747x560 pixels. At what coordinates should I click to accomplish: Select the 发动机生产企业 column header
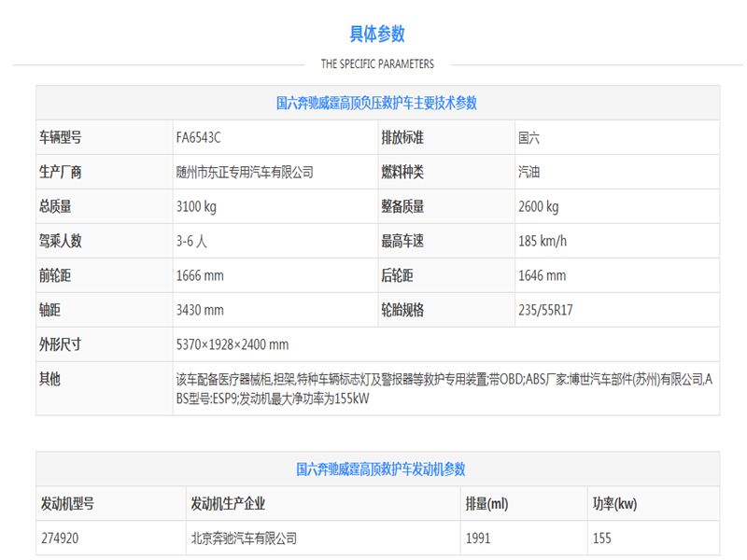[228, 503]
